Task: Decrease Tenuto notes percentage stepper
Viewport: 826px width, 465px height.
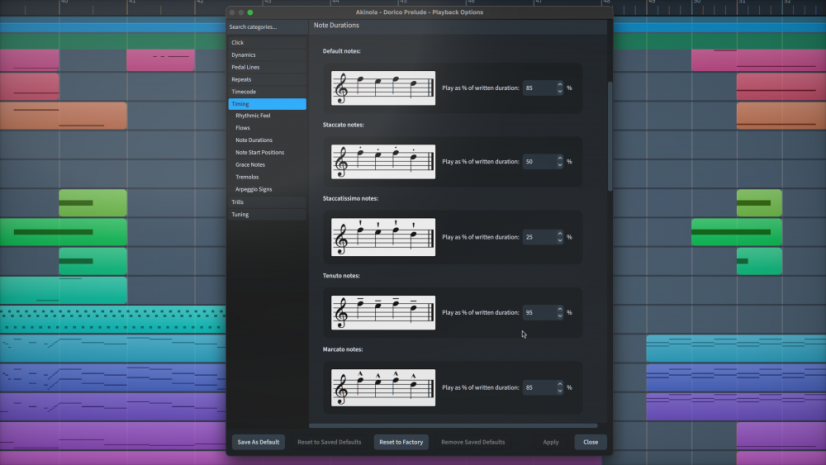Action: [559, 316]
